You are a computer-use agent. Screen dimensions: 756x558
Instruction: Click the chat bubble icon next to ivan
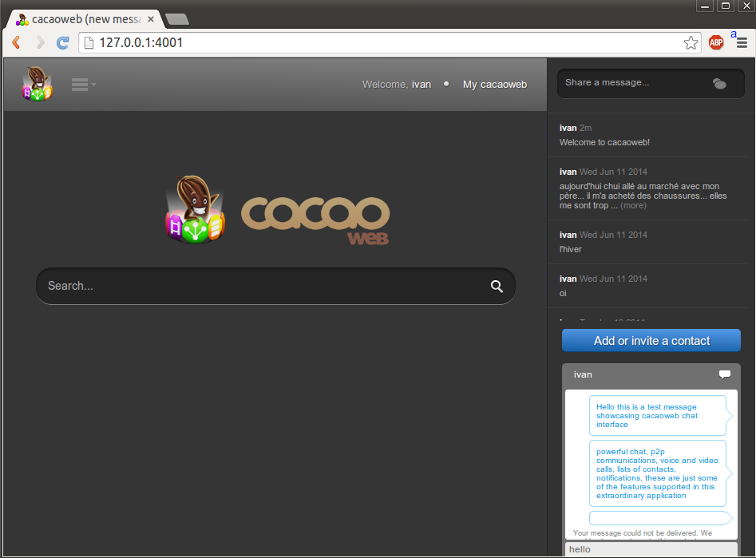[x=724, y=374]
